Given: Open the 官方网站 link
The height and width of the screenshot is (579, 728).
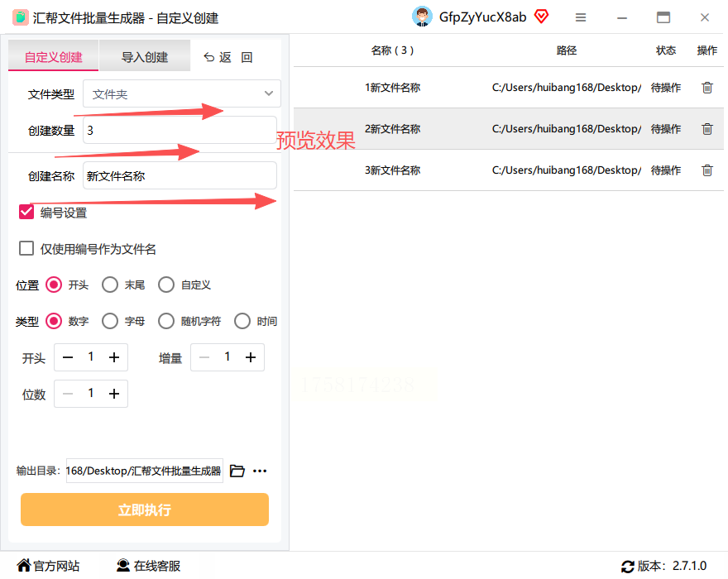Looking at the screenshot, I should point(48,566).
